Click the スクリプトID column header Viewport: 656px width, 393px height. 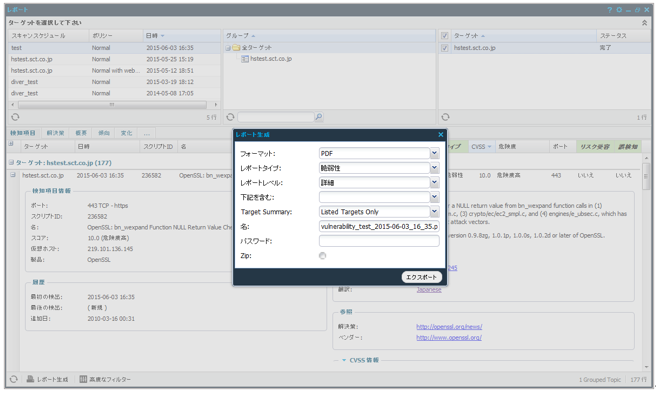158,146
